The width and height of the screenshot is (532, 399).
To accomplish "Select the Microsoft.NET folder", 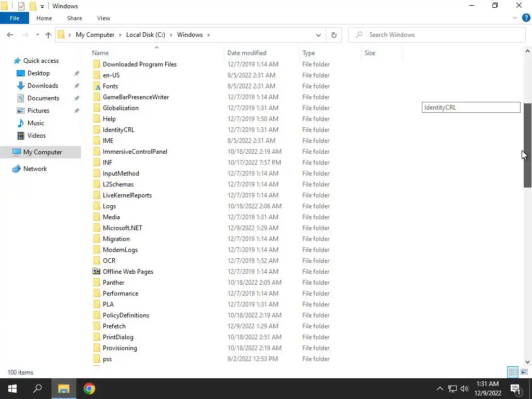I will [x=122, y=228].
